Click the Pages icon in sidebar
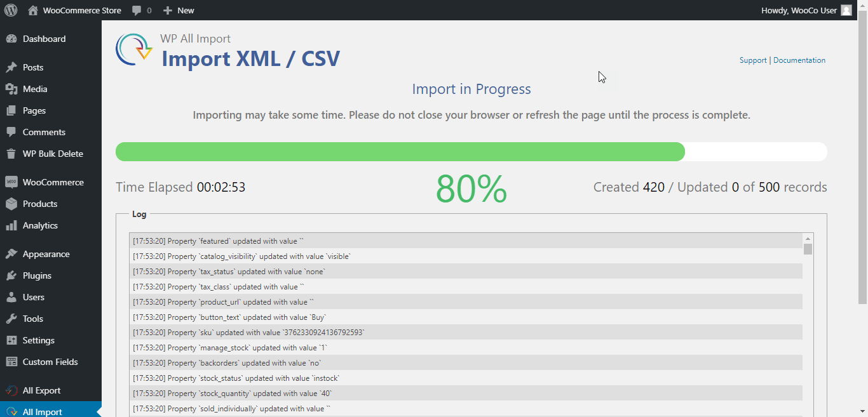This screenshot has height=417, width=868. [x=11, y=110]
